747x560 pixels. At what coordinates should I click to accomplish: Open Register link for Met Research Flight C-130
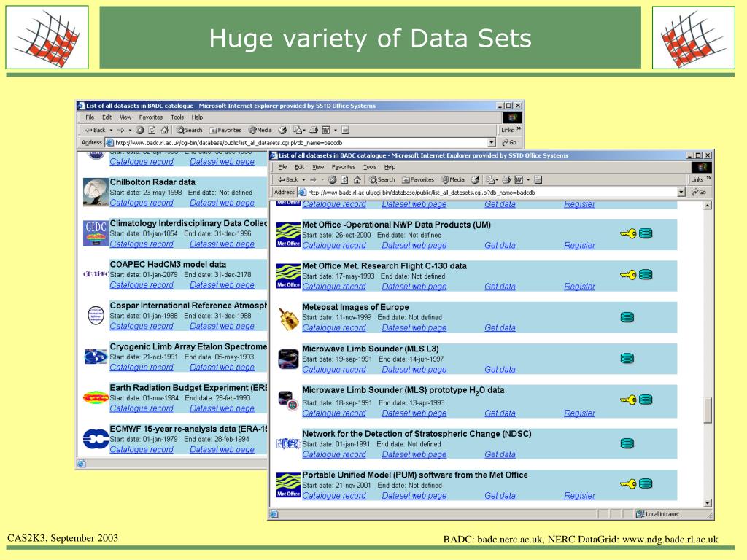pos(579,286)
